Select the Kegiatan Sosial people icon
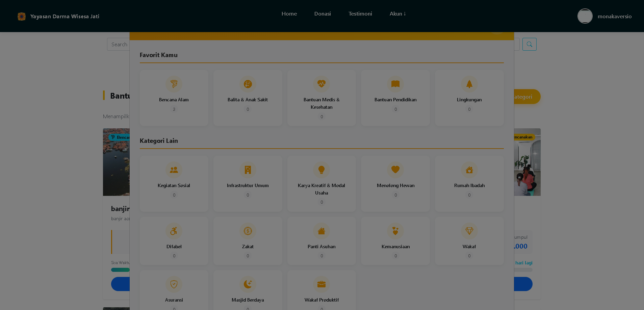 click(174, 170)
